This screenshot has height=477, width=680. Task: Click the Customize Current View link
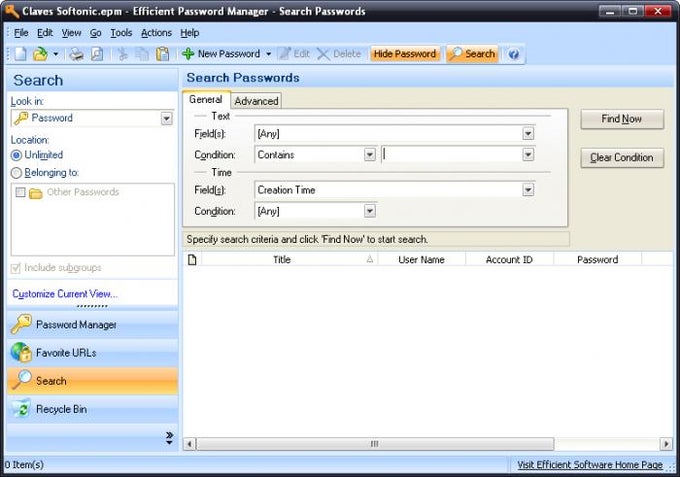tap(65, 294)
